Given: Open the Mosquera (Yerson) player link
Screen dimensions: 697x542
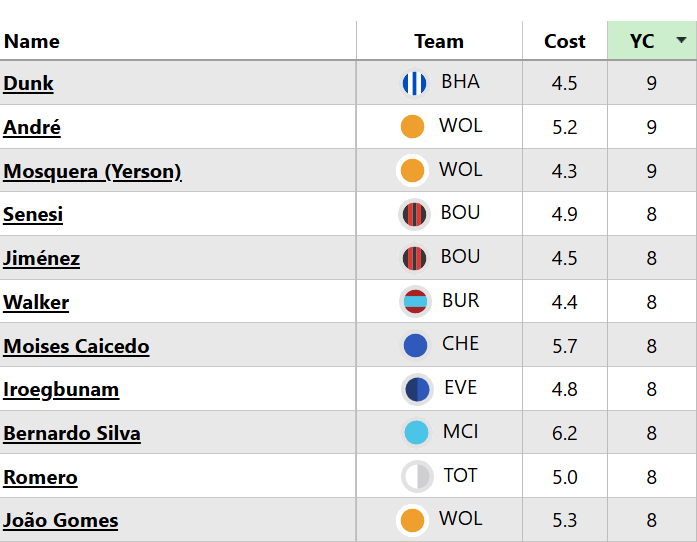Looking at the screenshot, I should pos(92,171).
